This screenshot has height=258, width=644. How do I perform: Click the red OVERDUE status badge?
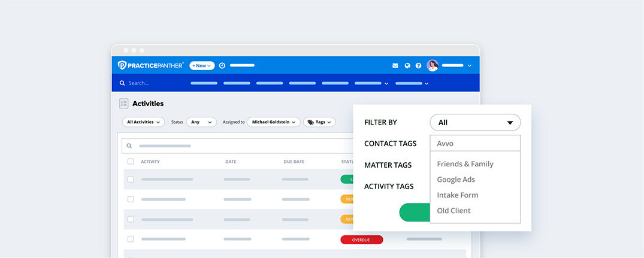point(361,239)
